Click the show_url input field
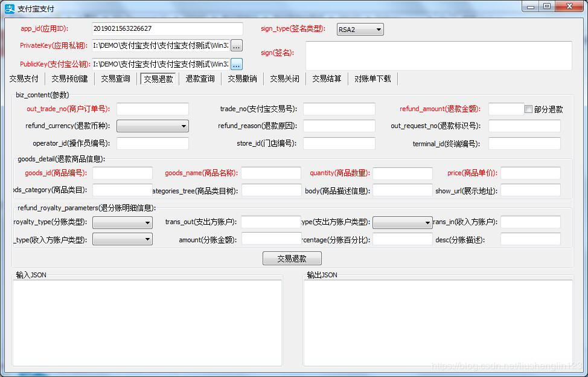The width and height of the screenshot is (588, 377). tap(531, 190)
